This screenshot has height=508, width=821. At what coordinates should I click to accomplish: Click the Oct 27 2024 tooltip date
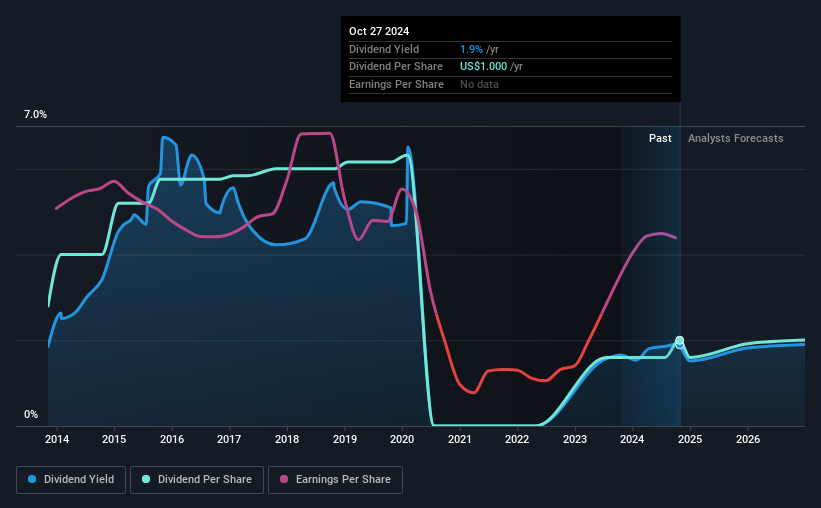point(379,31)
